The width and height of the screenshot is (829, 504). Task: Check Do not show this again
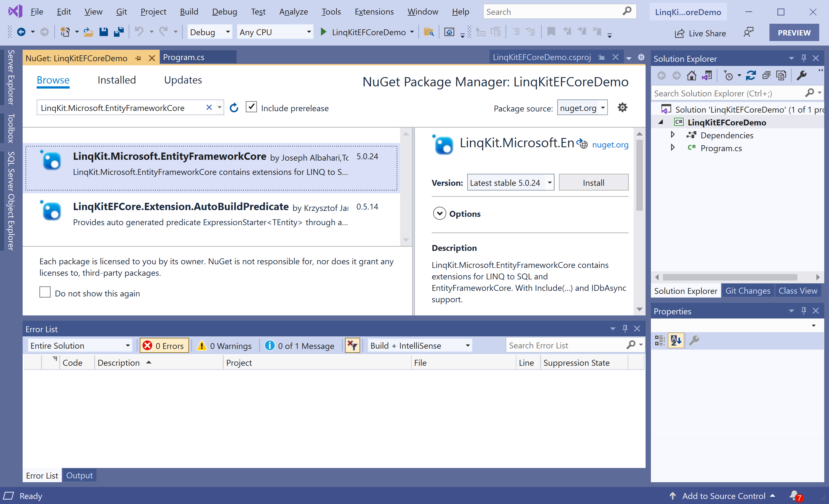click(45, 292)
